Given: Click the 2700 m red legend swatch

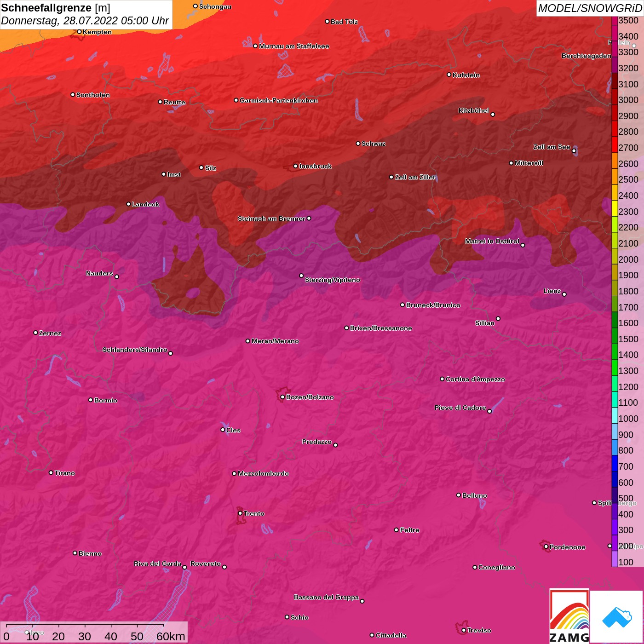Looking at the screenshot, I should [x=615, y=144].
